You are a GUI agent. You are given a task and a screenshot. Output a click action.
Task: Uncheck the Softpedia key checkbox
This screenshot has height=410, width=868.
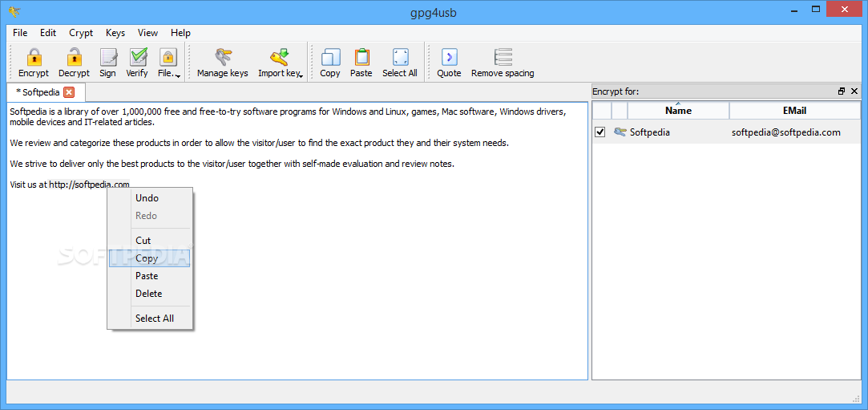tap(600, 132)
